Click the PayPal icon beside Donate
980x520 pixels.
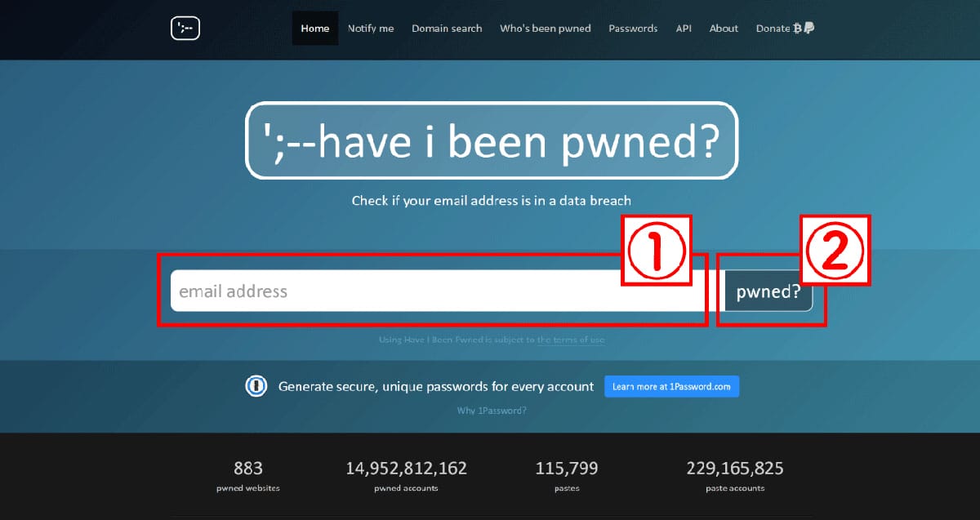pos(809,29)
